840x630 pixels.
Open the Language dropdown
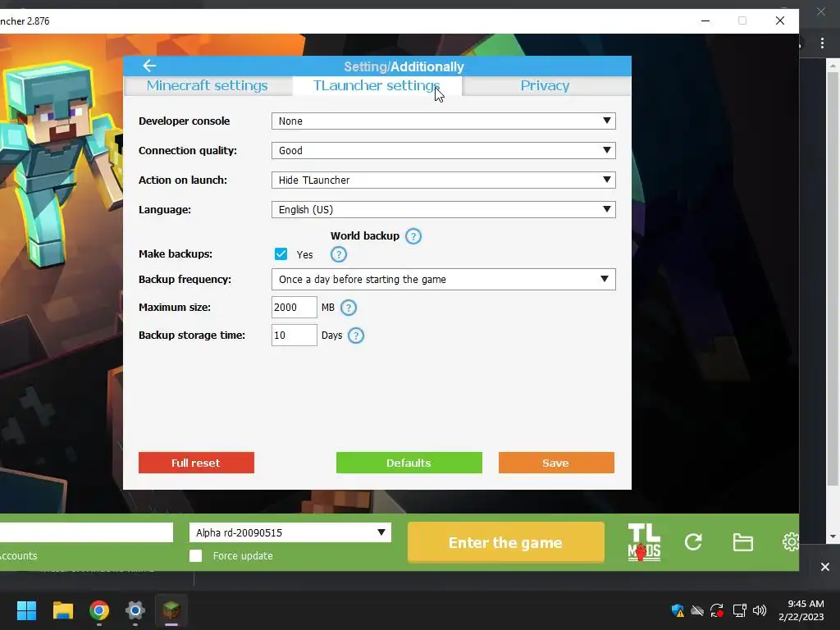(444, 209)
